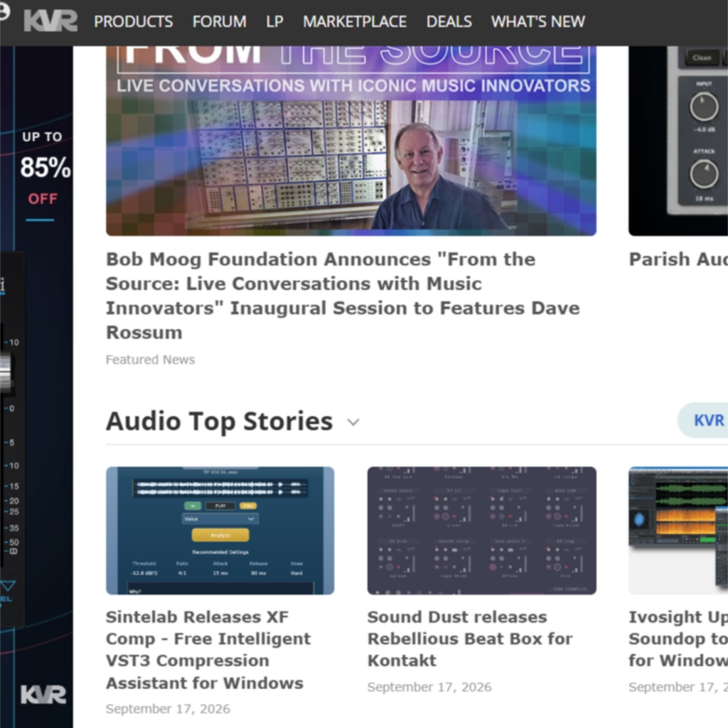Open the Forum menu item

tap(219, 22)
